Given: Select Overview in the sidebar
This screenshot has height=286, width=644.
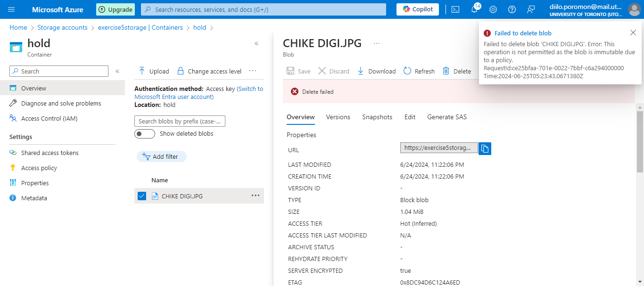Looking at the screenshot, I should [62, 88].
